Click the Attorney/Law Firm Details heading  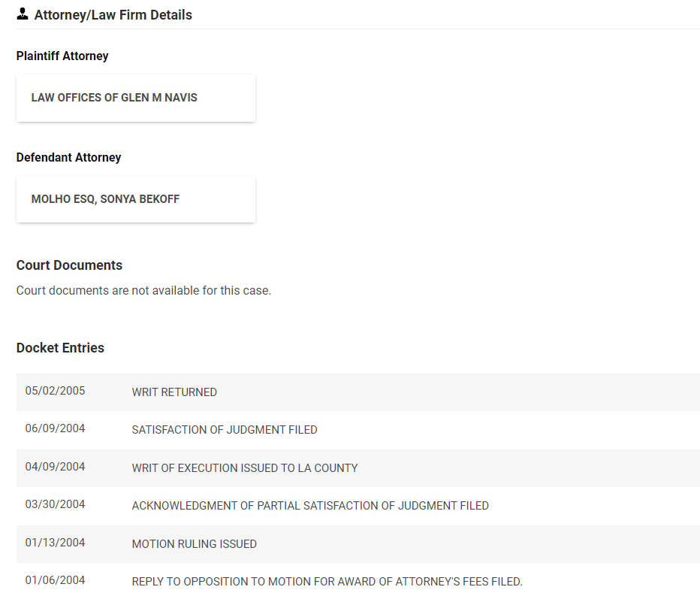pos(113,15)
